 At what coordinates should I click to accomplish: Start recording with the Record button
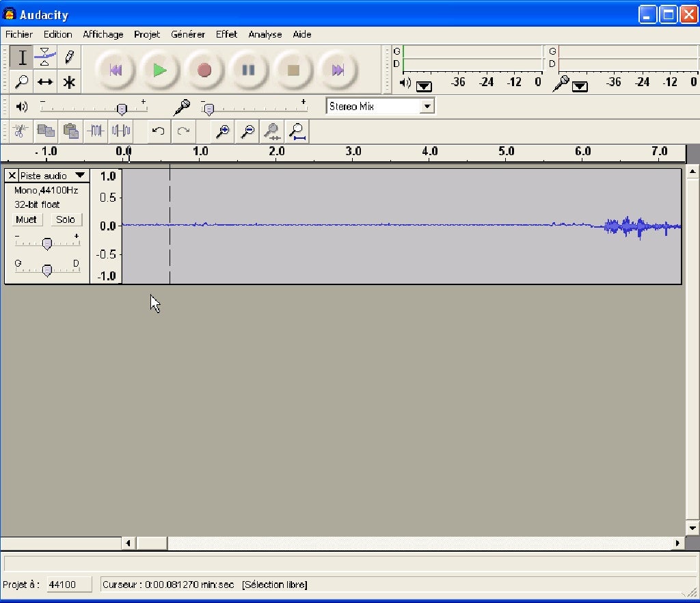point(204,70)
